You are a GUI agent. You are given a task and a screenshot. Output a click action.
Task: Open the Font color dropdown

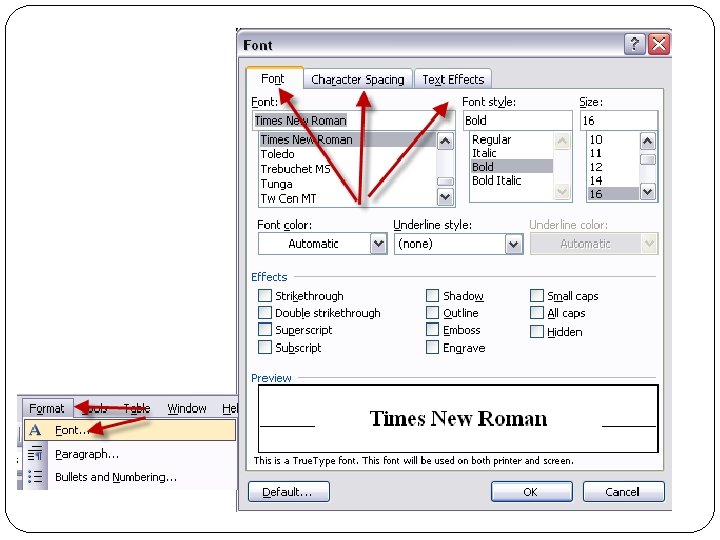click(x=378, y=244)
